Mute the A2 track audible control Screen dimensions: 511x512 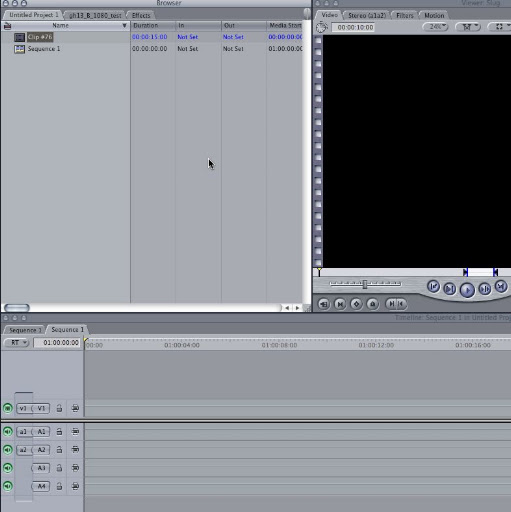[x=8, y=450]
